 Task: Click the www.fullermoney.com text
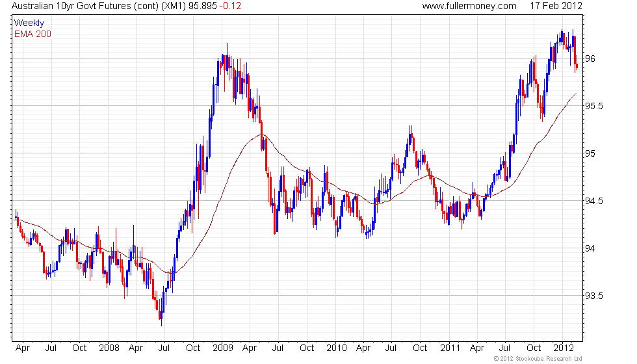click(469, 6)
